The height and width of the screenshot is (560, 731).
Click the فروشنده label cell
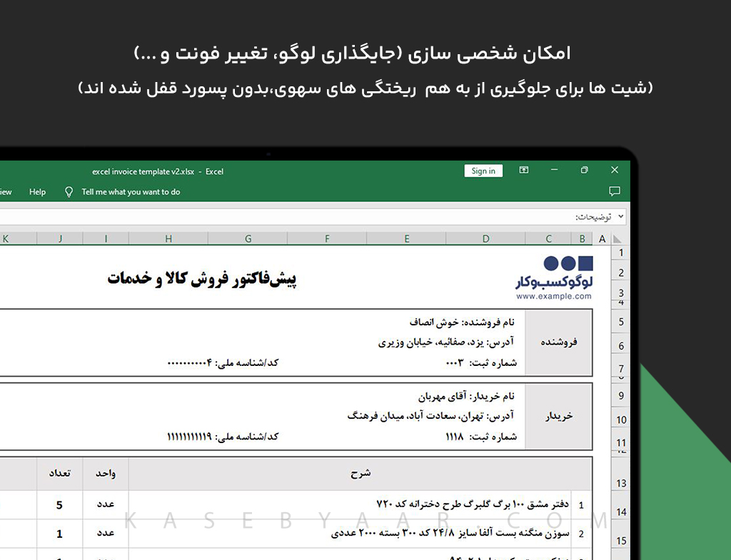click(x=558, y=342)
